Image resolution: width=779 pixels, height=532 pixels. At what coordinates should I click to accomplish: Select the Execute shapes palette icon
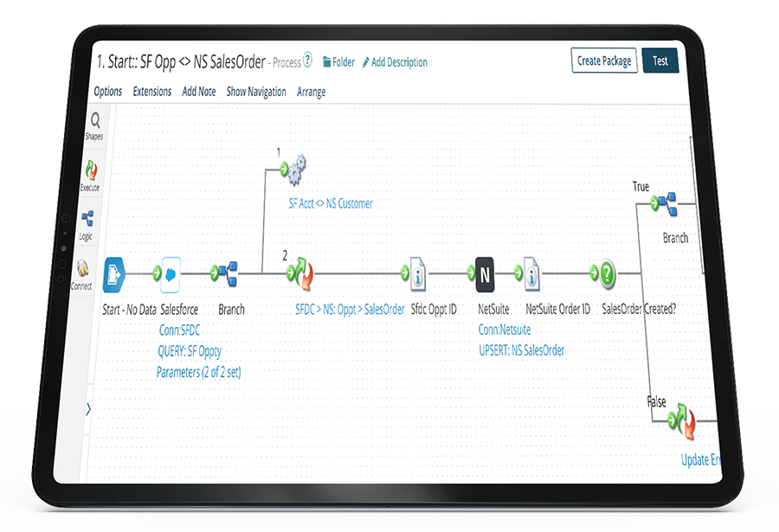click(x=90, y=174)
